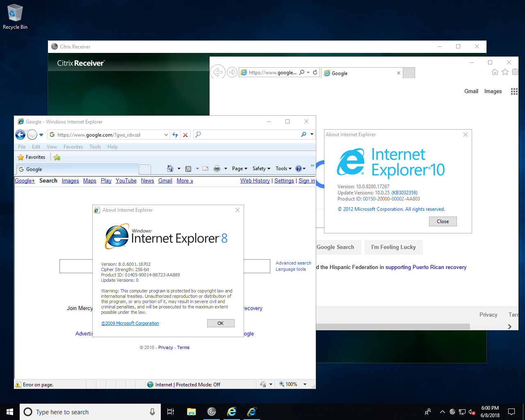Switch to the Favorites menu

tap(73, 146)
